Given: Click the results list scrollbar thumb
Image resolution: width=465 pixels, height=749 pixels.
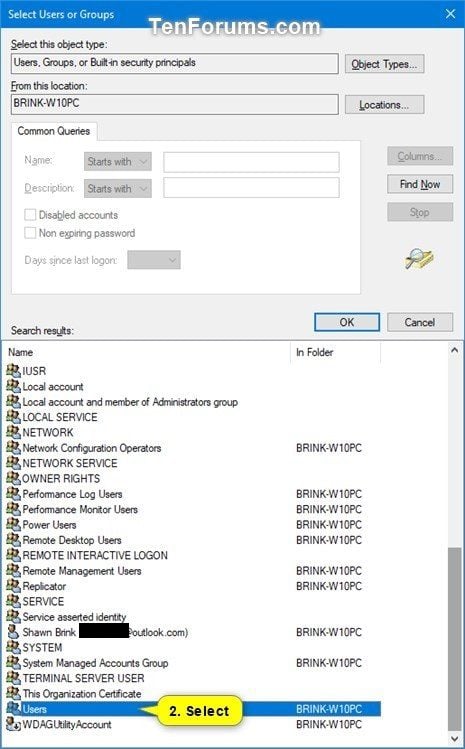Looking at the screenshot, I should 455,638.
